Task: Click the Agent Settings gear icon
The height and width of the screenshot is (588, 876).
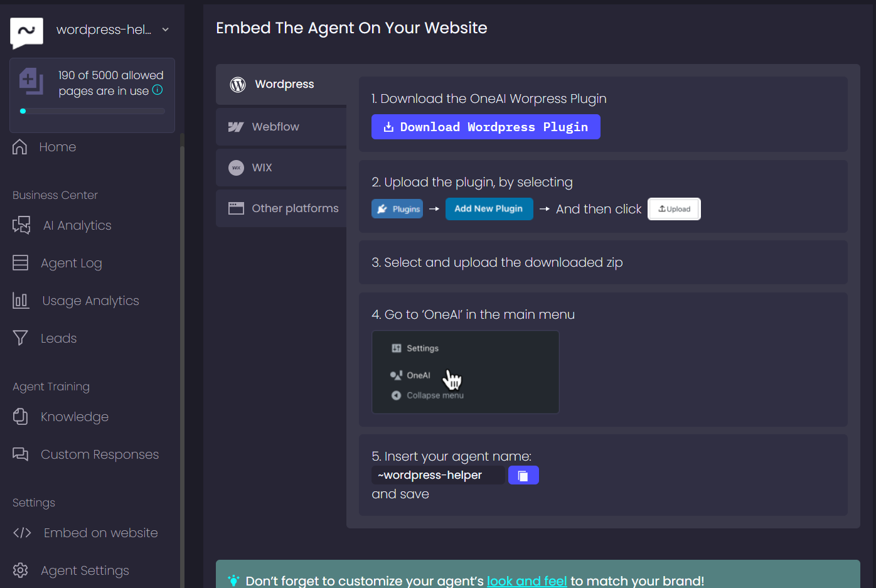Action: tap(21, 570)
